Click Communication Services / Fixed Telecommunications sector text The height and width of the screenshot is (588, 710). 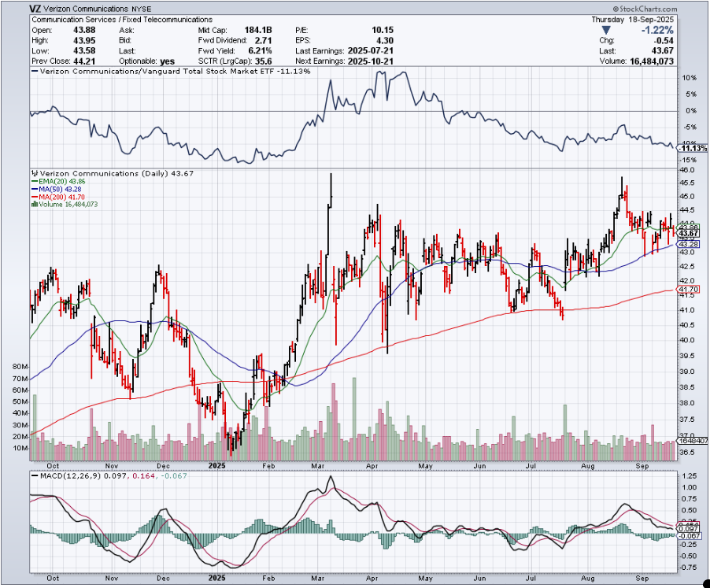122,20
